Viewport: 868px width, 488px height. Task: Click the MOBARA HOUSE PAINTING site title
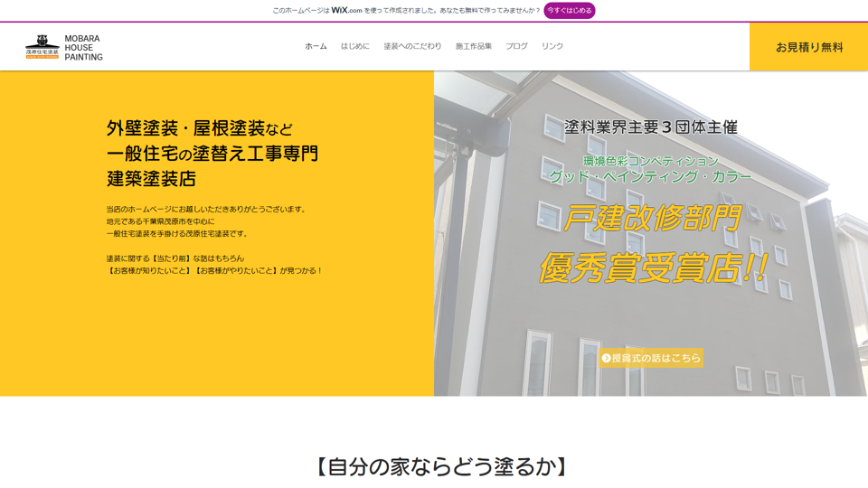(83, 48)
